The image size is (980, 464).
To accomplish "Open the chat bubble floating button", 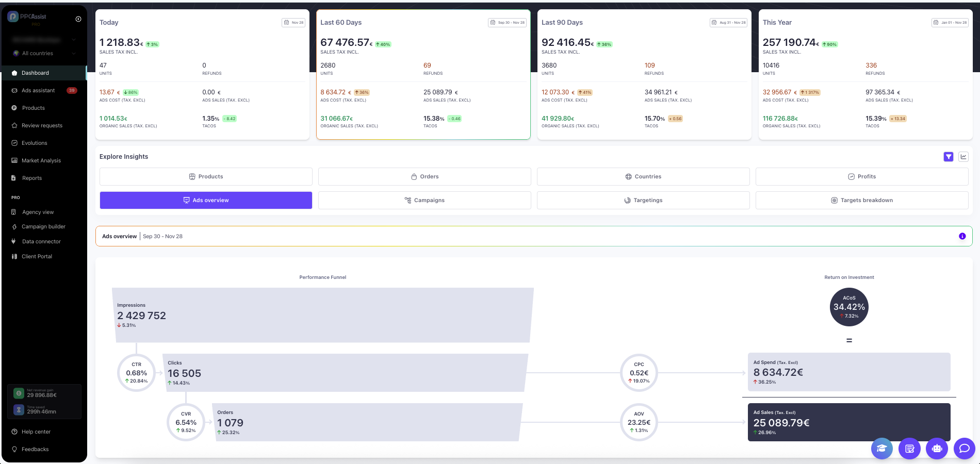I will click(x=964, y=449).
